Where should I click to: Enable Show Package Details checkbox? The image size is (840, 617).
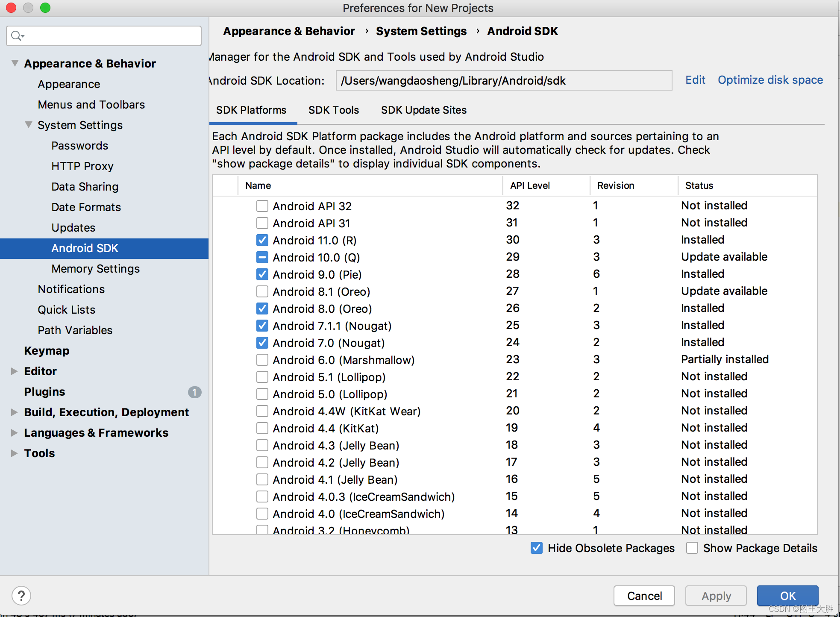tap(692, 548)
